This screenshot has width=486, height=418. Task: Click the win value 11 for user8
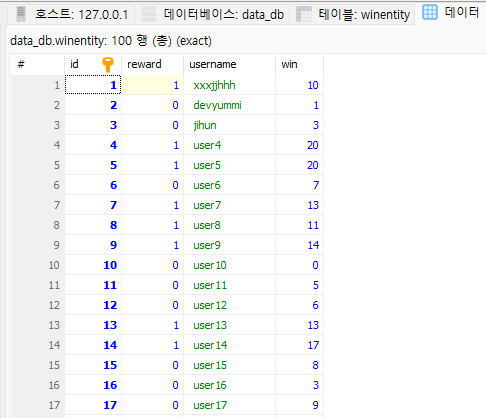coord(299,225)
